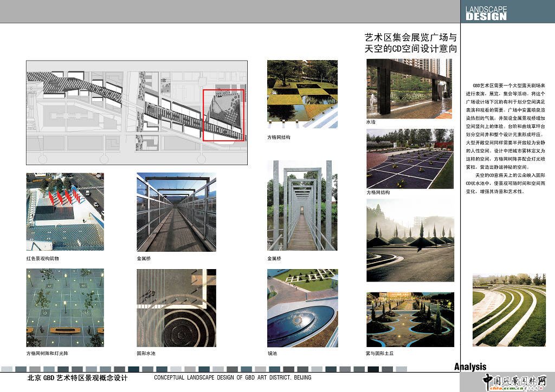
Task: Open the water wall photo
Action: point(409,88)
